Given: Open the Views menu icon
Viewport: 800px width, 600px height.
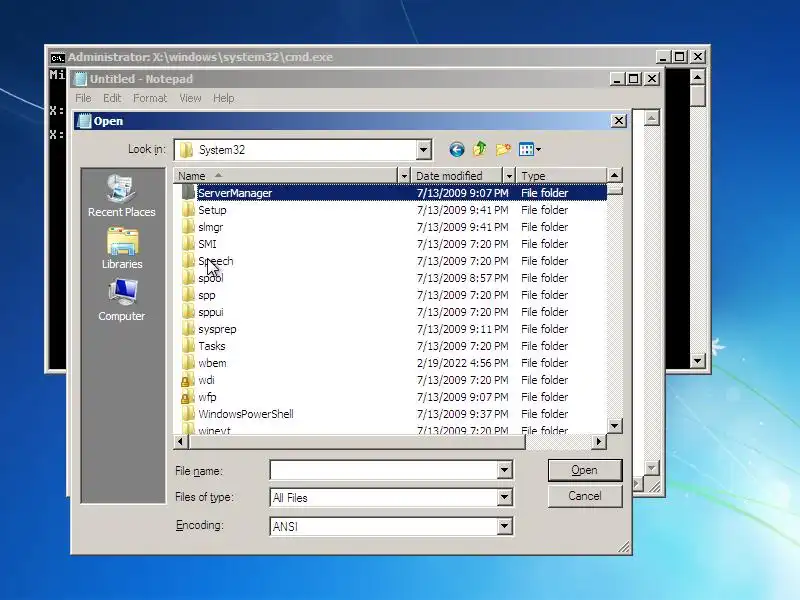Looking at the screenshot, I should (530, 149).
